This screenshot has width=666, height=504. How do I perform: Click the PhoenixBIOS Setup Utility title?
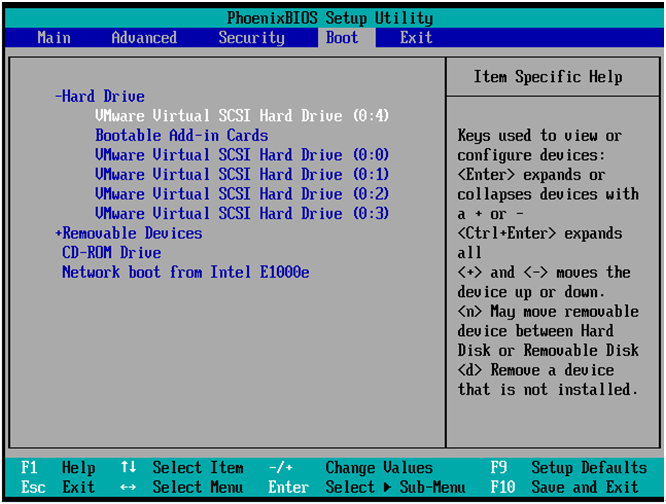point(330,18)
